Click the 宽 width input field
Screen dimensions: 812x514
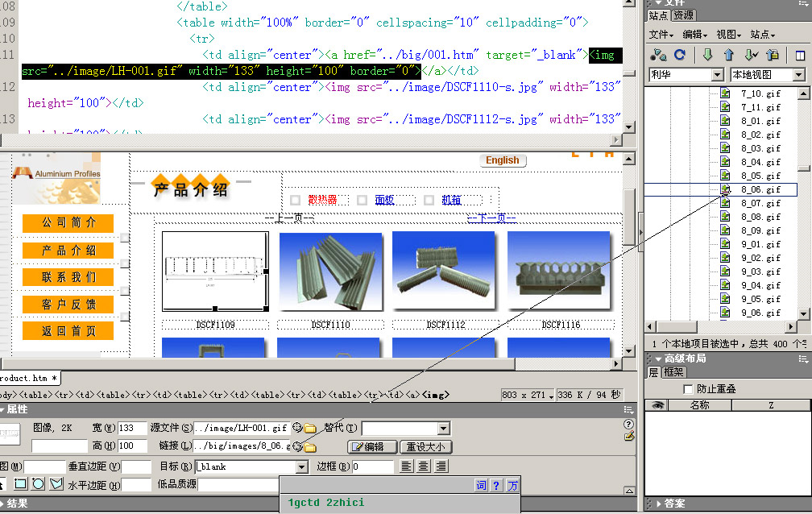(131, 429)
